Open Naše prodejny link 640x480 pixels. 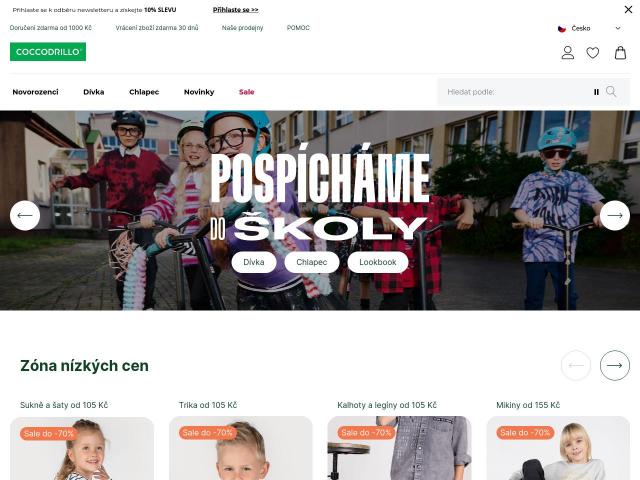[242, 28]
